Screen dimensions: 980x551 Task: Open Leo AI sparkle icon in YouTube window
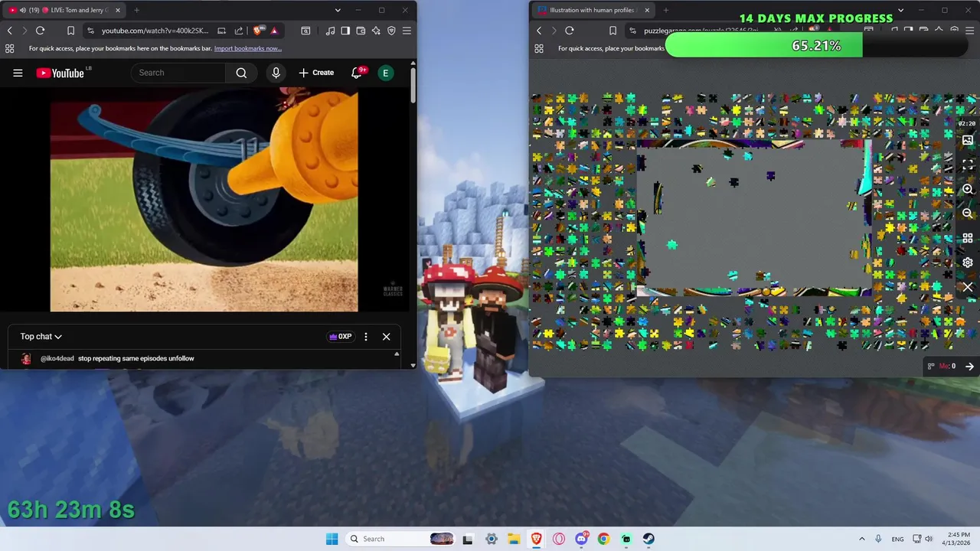376,31
